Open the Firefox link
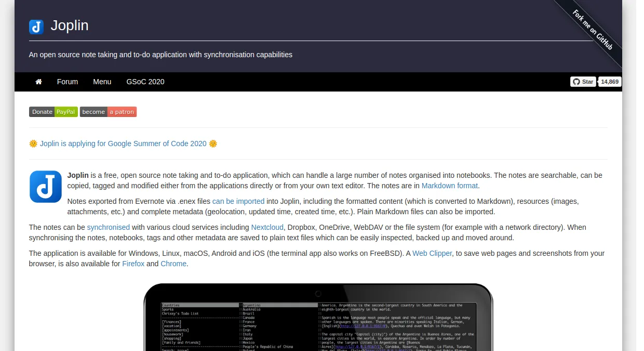The height and width of the screenshot is (351, 644). click(133, 264)
